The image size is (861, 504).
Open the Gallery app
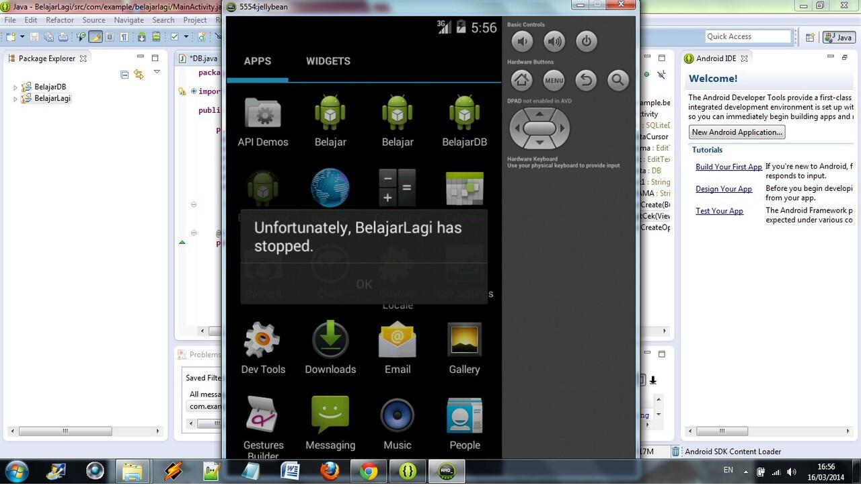tap(464, 348)
